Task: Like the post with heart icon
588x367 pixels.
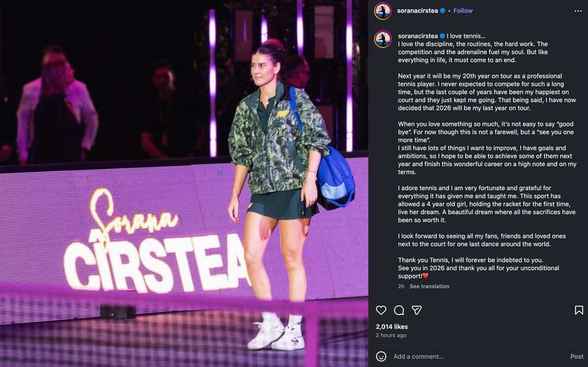Action: [x=381, y=310]
